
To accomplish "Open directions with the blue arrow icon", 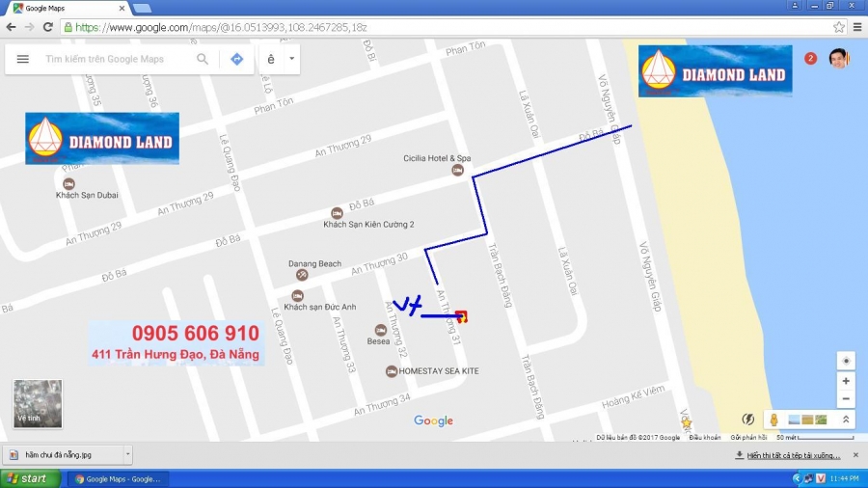I will coord(236,59).
